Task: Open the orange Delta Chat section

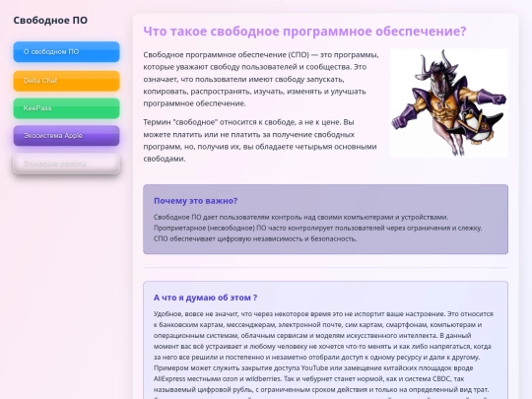Action: (x=67, y=81)
